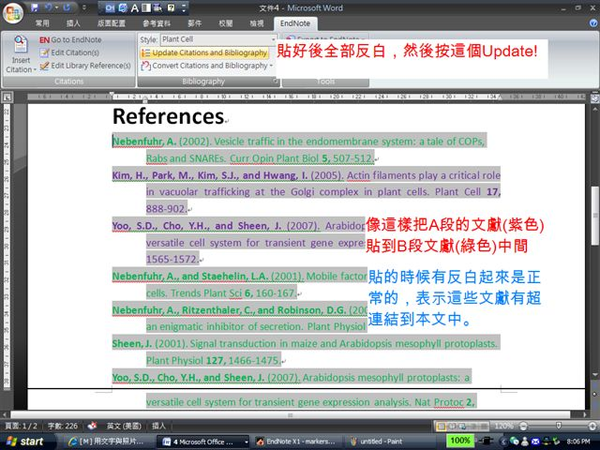Switch to Web Layout view button
Screen dimensions: 600x450
click(x=463, y=426)
